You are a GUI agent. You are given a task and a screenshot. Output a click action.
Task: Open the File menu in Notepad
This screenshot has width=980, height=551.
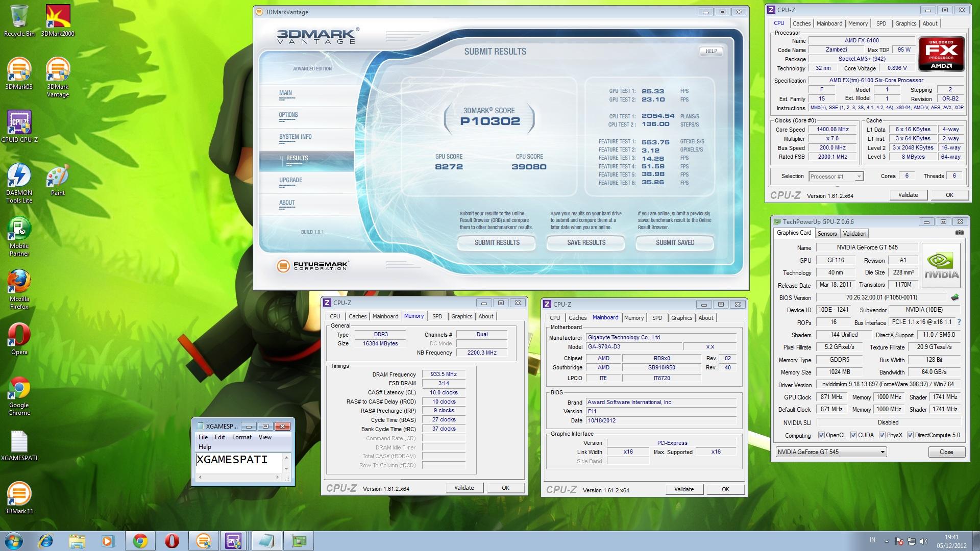tap(203, 437)
